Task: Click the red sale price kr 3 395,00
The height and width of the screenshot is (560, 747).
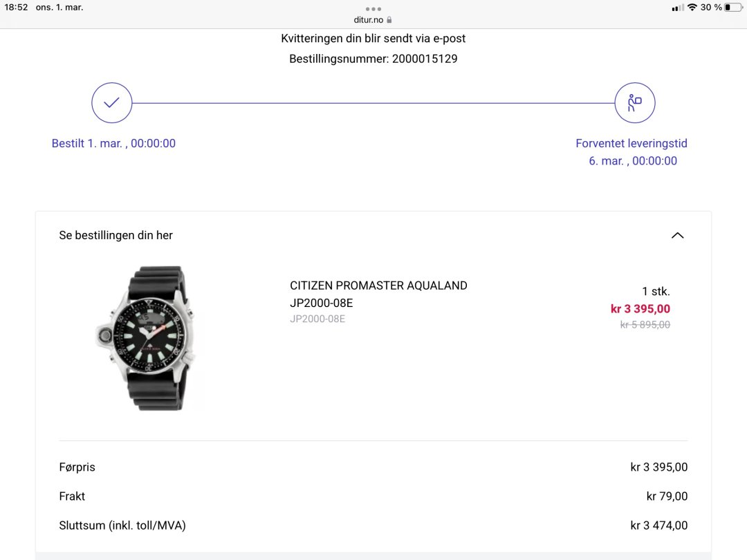Action: (x=640, y=309)
